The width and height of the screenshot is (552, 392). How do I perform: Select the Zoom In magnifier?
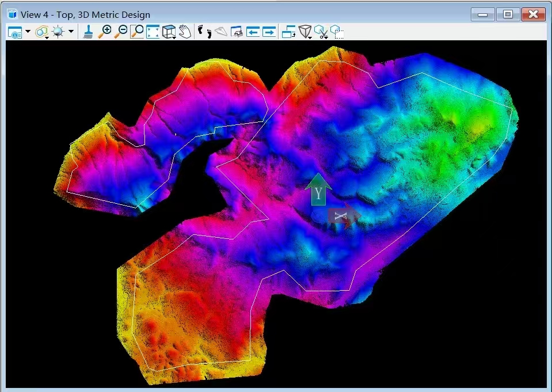tap(104, 32)
